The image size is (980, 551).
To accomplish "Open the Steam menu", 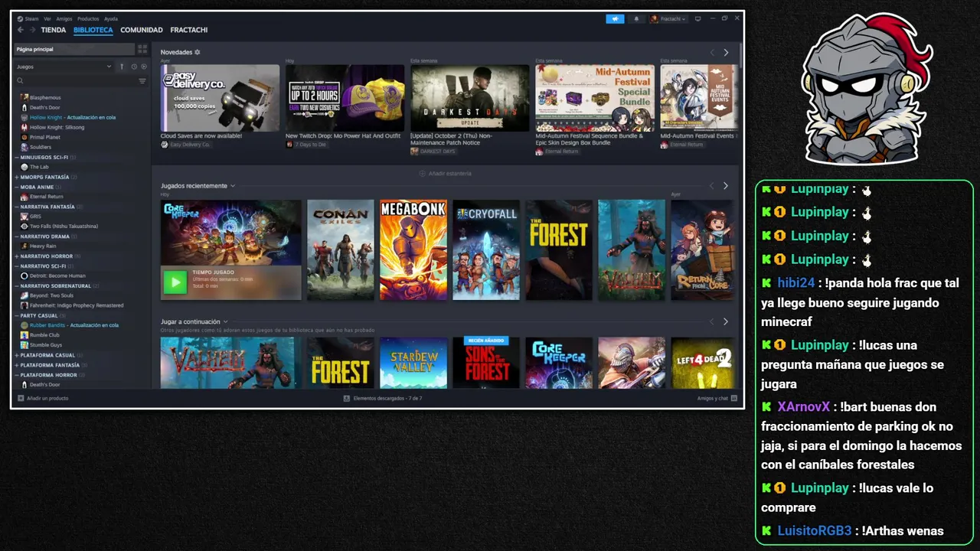I will click(x=31, y=18).
